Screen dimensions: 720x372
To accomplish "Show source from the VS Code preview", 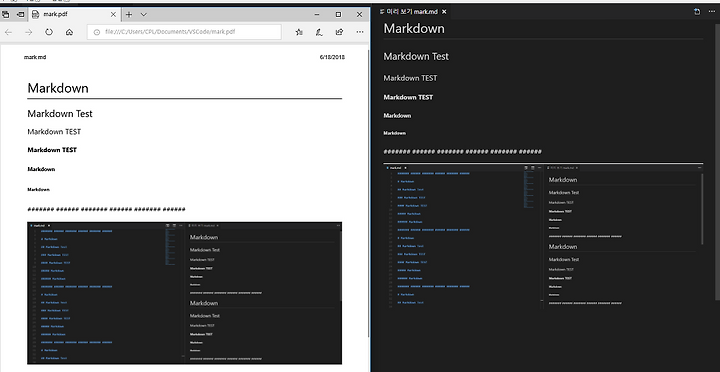I will click(x=697, y=12).
